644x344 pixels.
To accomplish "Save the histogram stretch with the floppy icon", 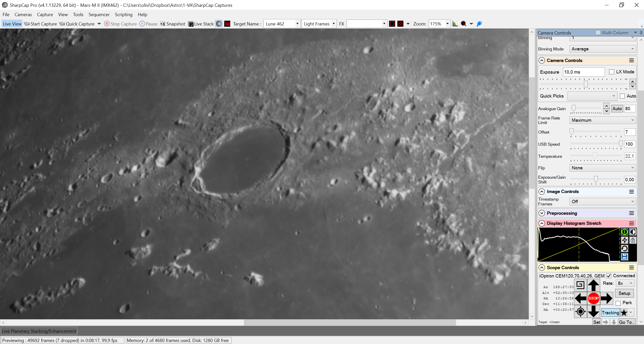I will click(624, 257).
